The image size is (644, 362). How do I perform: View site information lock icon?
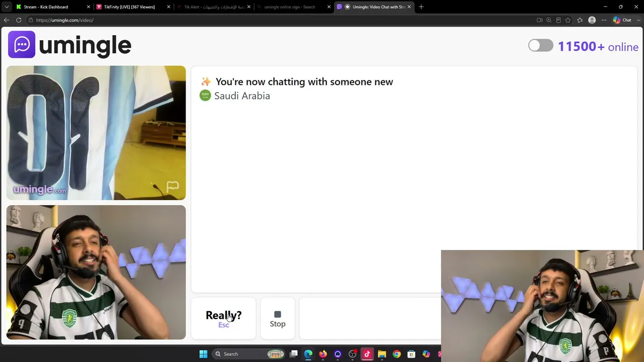click(x=31, y=20)
